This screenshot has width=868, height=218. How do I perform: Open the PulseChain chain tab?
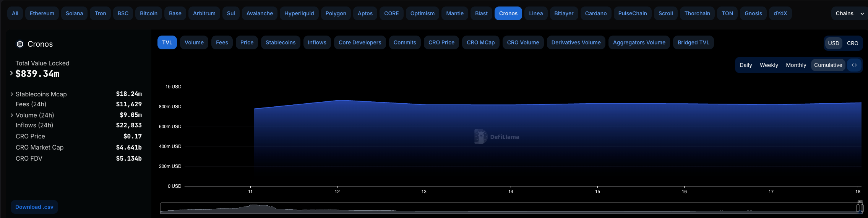pyautogui.click(x=633, y=13)
